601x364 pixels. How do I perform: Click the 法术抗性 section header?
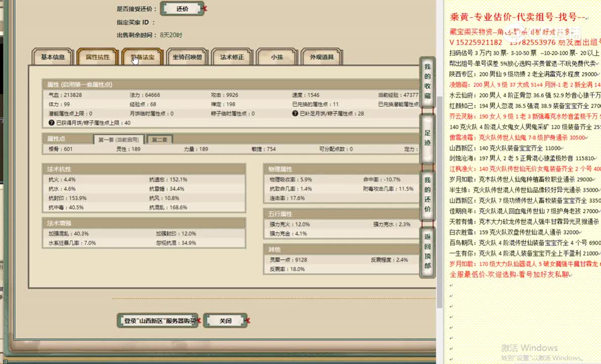(x=144, y=169)
